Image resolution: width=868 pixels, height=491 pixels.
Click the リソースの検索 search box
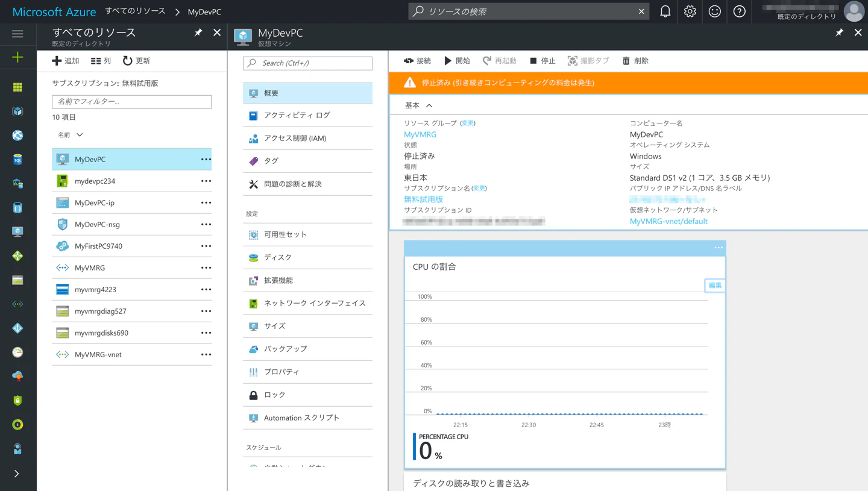[x=529, y=11]
